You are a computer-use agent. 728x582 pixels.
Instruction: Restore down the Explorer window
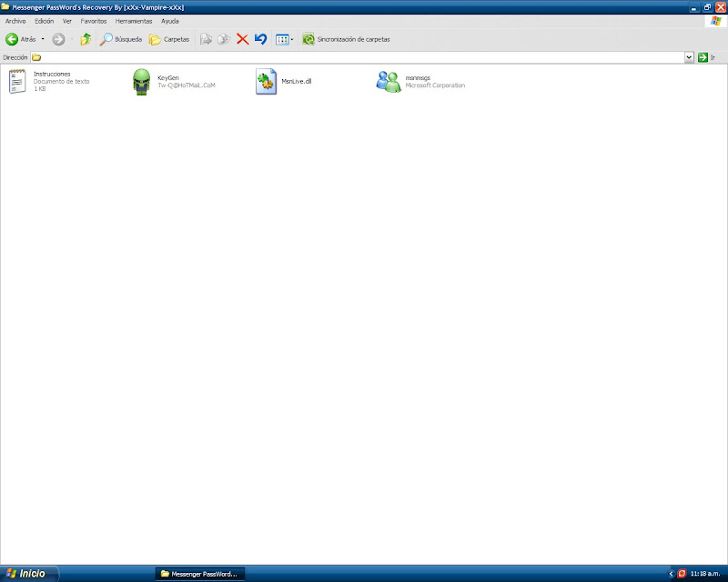point(707,7)
